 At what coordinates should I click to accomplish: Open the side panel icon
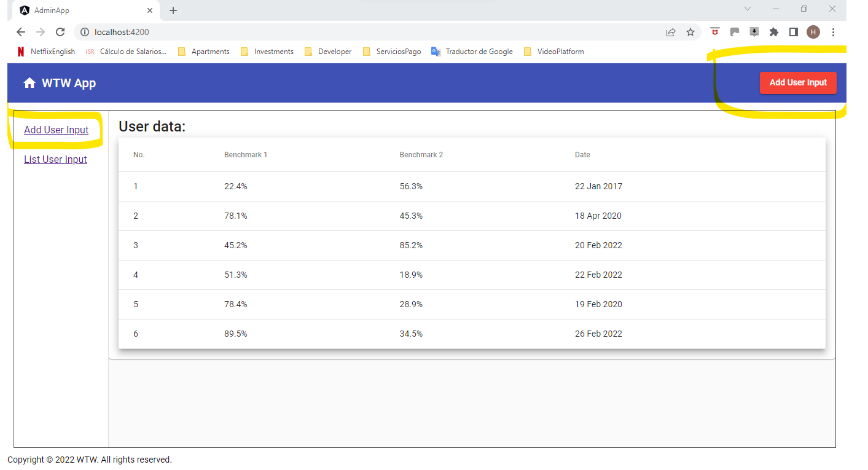point(793,32)
